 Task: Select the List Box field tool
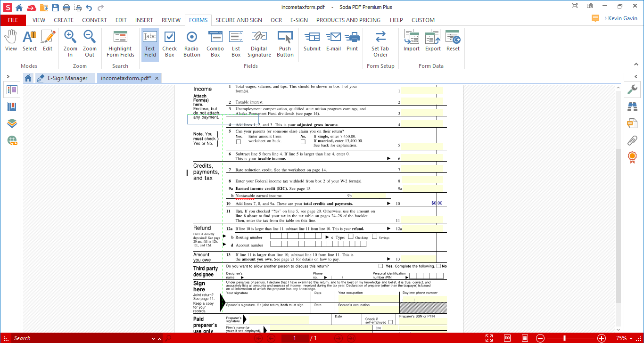[236, 44]
